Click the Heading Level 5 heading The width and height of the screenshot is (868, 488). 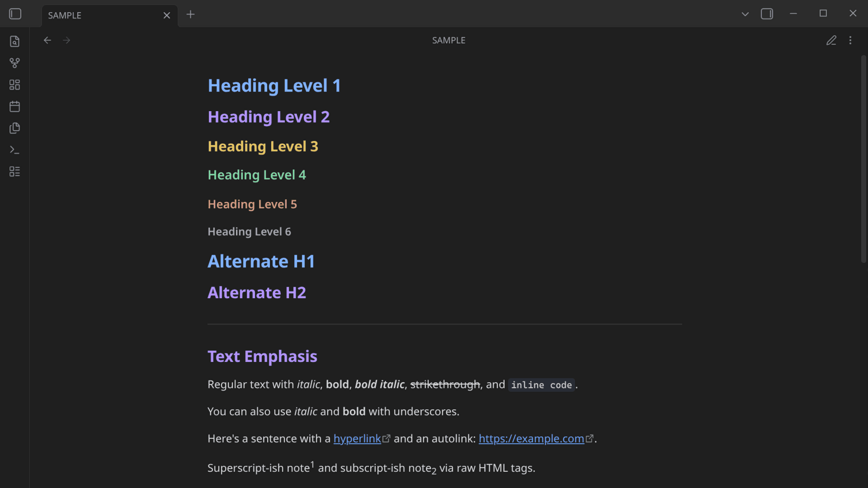pos(252,204)
